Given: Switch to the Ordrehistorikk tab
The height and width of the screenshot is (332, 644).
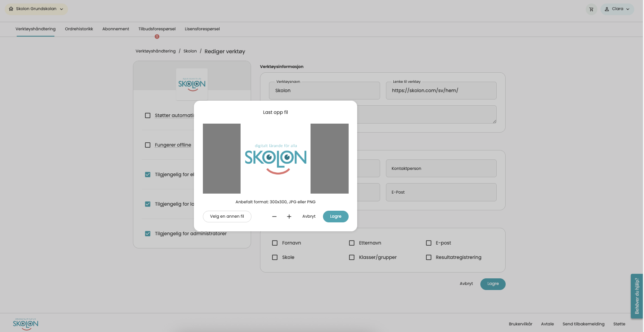Looking at the screenshot, I should (x=79, y=29).
